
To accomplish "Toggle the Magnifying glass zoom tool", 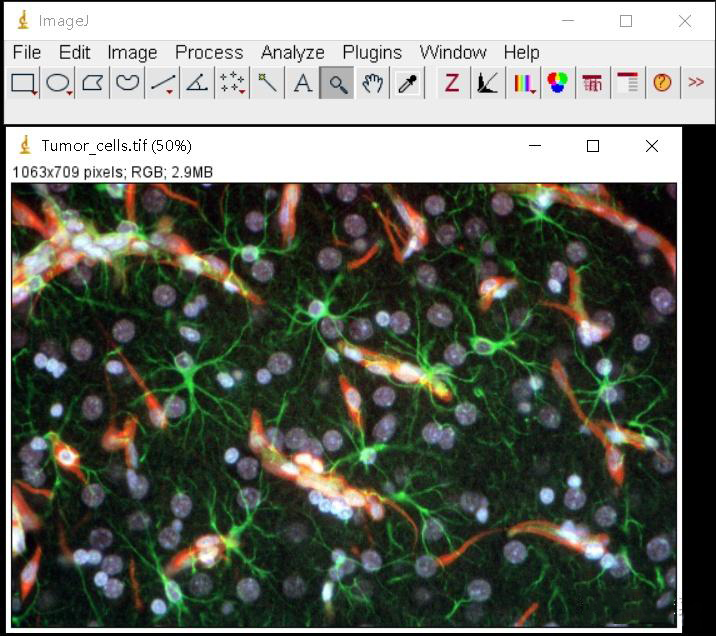I will (337, 83).
